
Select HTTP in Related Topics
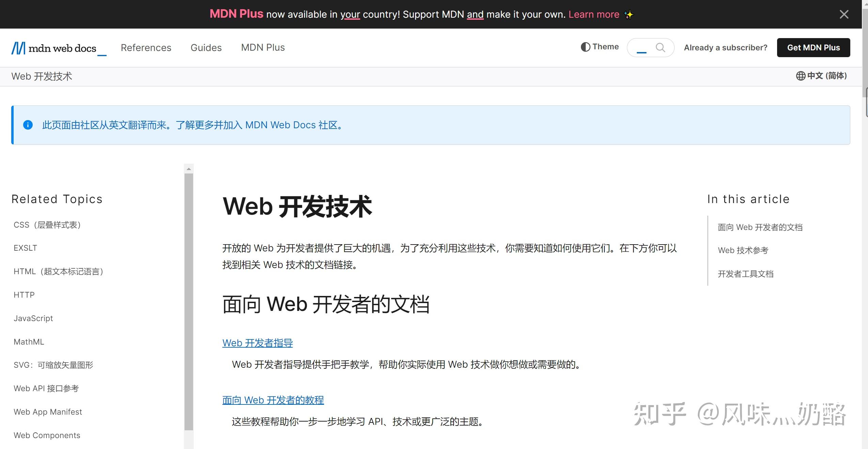tap(24, 295)
